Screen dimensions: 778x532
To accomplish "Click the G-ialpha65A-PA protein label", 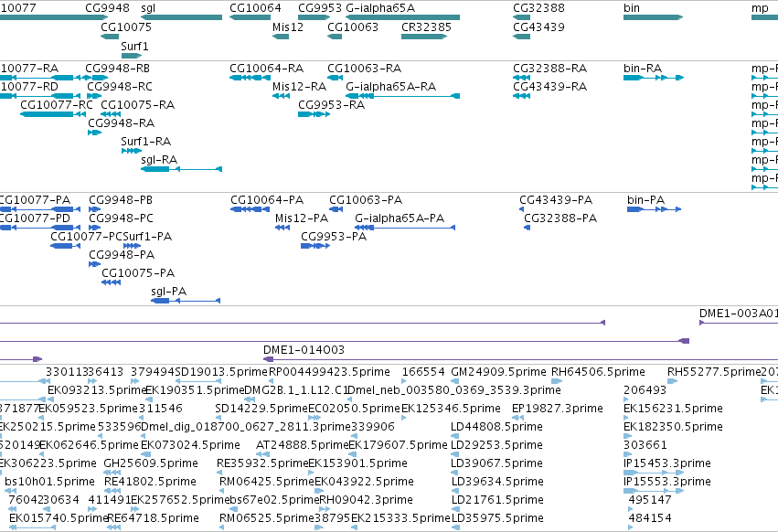I will coord(400,218).
